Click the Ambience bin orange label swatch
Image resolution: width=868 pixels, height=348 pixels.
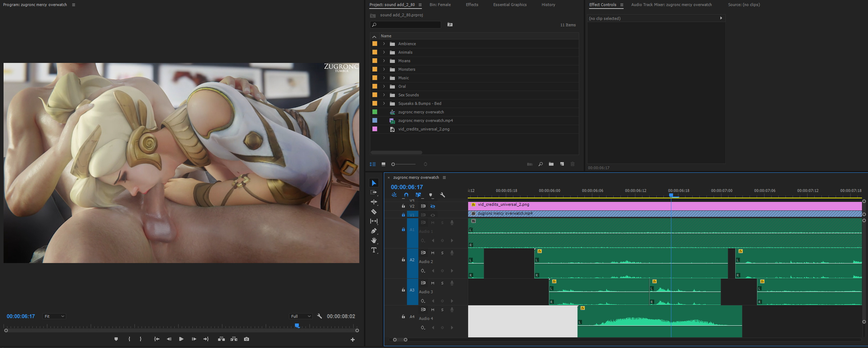click(x=375, y=44)
